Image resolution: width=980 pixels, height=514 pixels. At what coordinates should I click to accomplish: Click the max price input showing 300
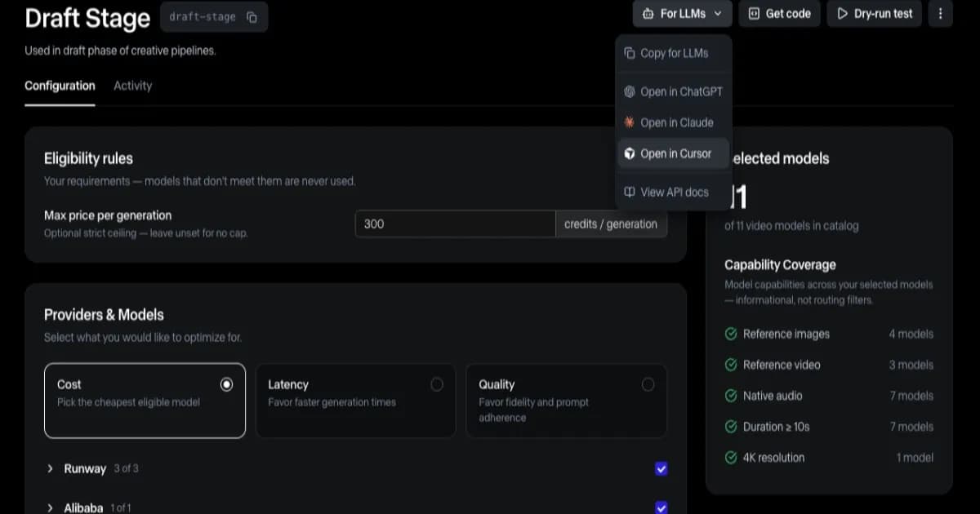pyautogui.click(x=455, y=224)
